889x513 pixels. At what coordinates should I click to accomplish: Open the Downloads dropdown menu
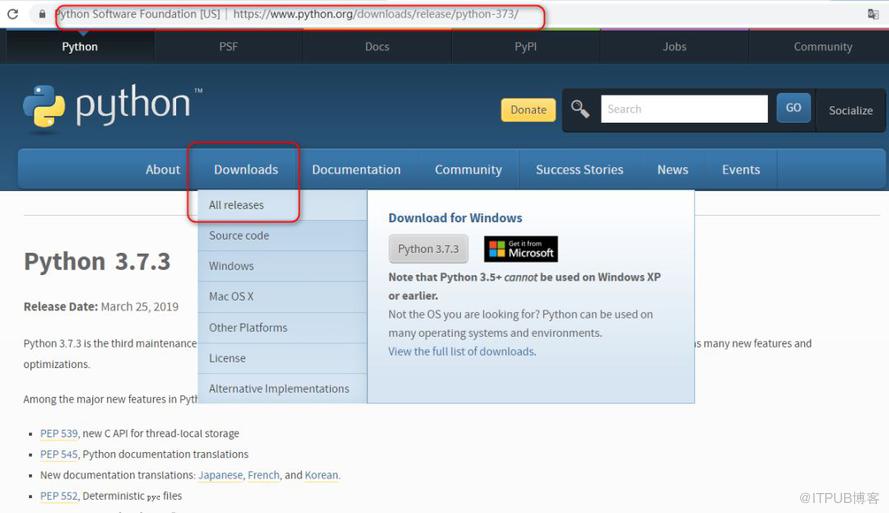(x=245, y=169)
